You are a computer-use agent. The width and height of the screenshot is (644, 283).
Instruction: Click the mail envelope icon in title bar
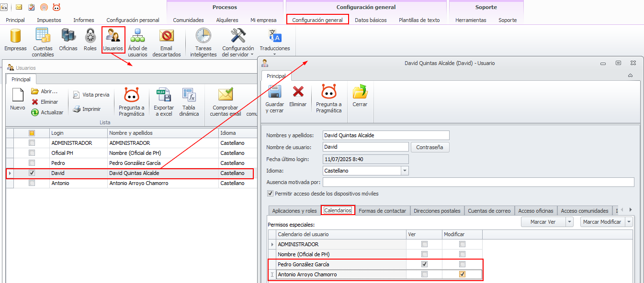(x=19, y=7)
